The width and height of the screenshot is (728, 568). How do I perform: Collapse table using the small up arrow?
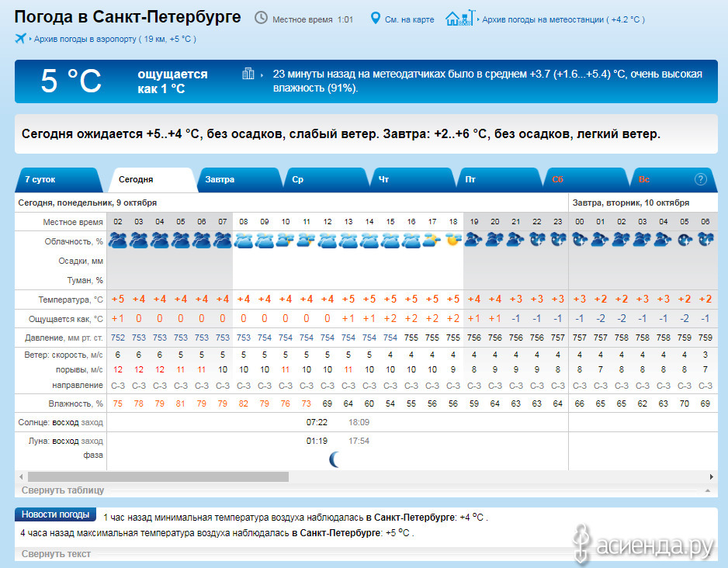(708, 490)
